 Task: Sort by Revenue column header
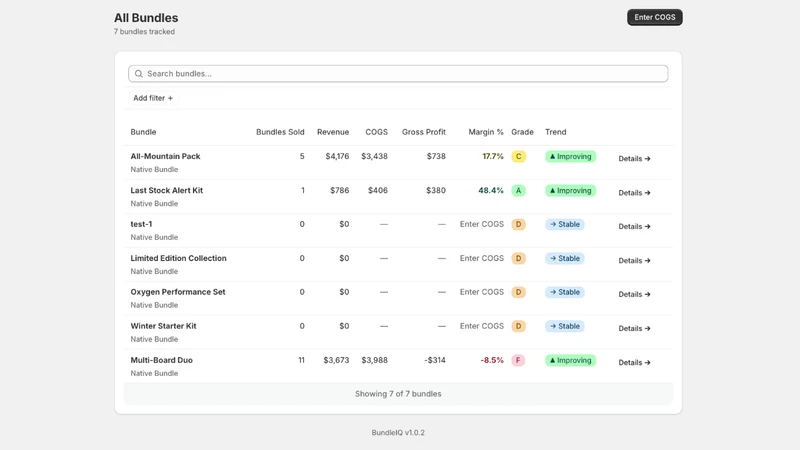pyautogui.click(x=333, y=132)
